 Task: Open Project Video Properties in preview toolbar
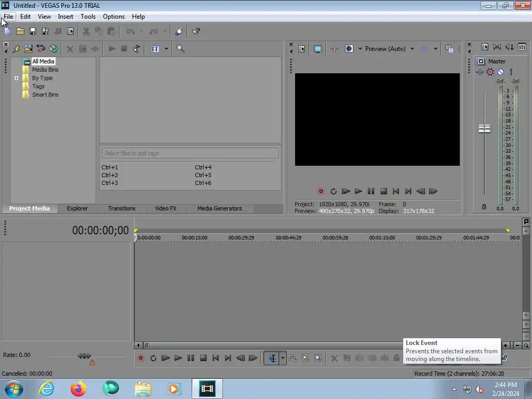pyautogui.click(x=302, y=49)
